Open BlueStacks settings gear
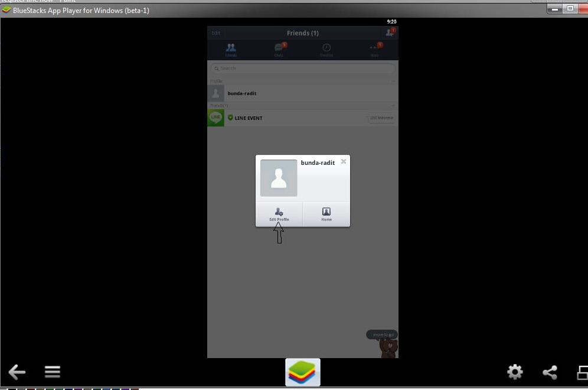The width and height of the screenshot is (588, 390). (x=515, y=372)
